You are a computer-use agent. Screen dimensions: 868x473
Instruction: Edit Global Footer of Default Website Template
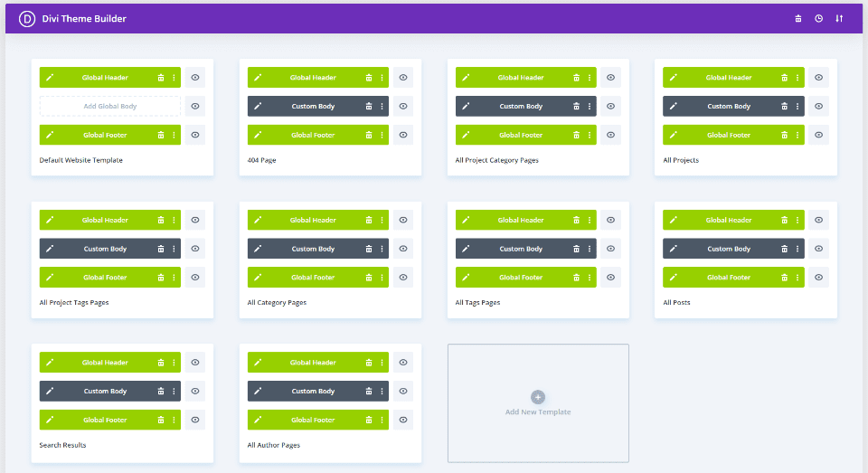tap(50, 135)
